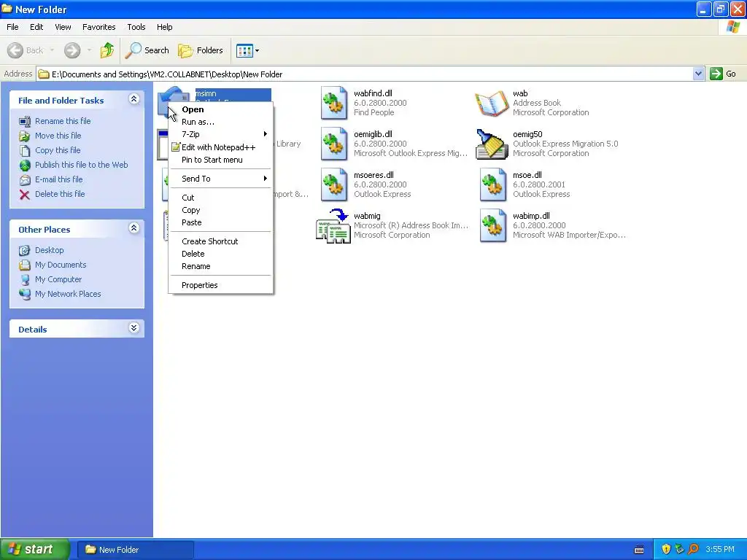
Task: Select the highlighted msimn file name
Action: [x=205, y=94]
